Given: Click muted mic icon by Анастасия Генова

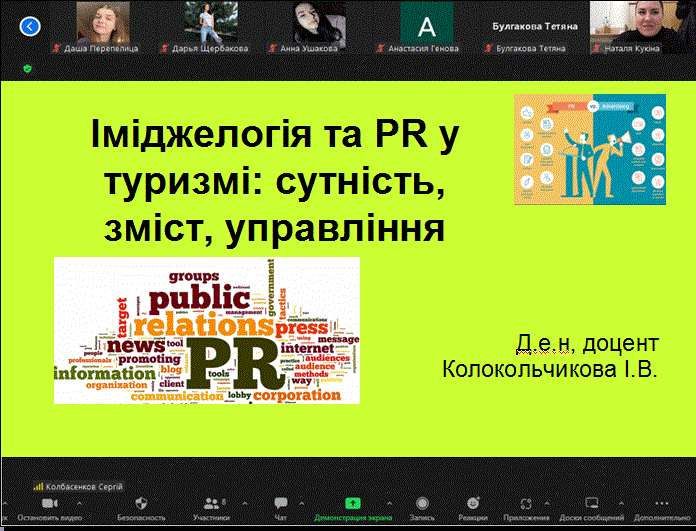Looking at the screenshot, I should 380,48.
